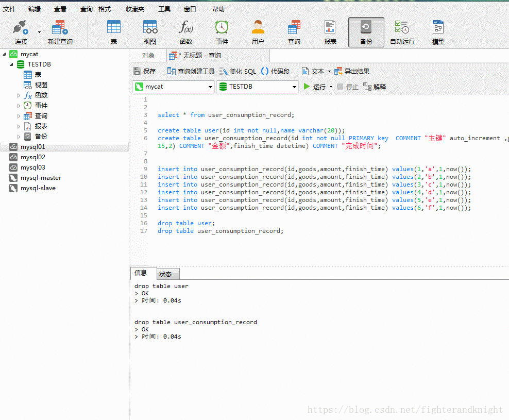Open the 工具 menu
The image size is (509, 420).
[164, 9]
